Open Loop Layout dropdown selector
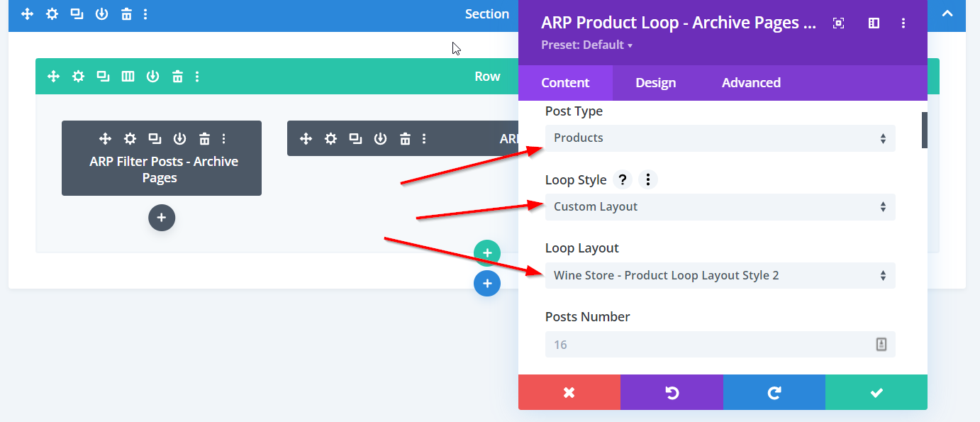The image size is (980, 422). [x=719, y=276]
